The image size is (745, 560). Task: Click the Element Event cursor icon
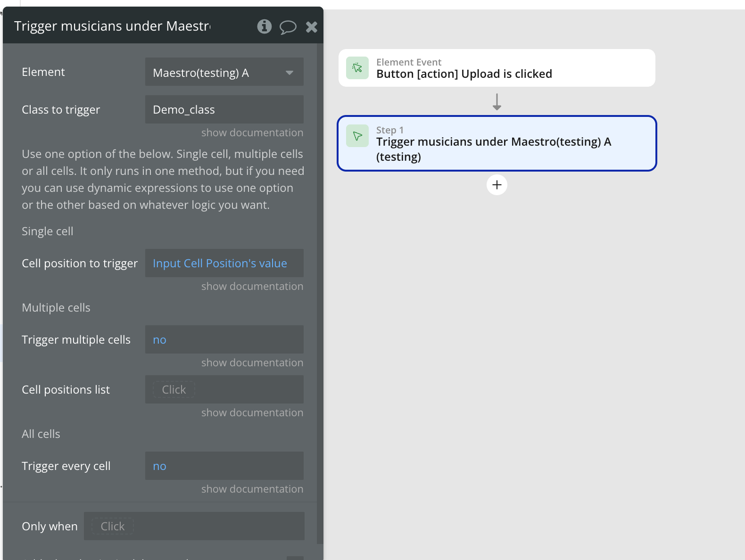click(357, 68)
